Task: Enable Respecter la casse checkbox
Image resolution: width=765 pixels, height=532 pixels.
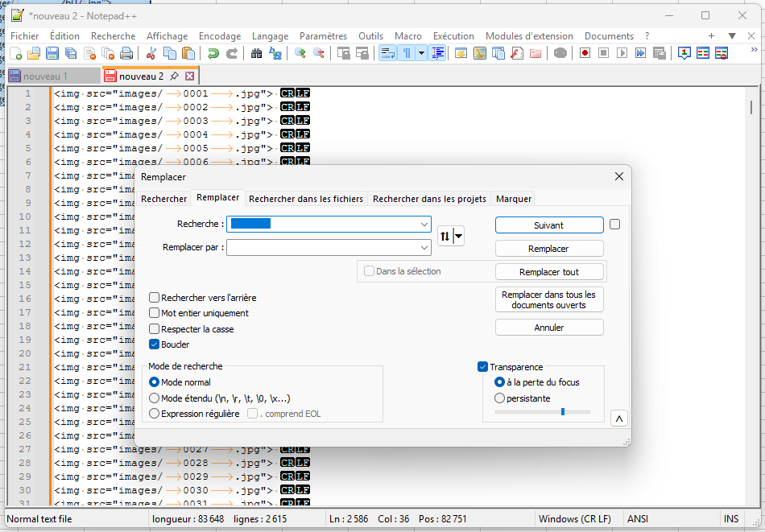Action: (x=155, y=329)
